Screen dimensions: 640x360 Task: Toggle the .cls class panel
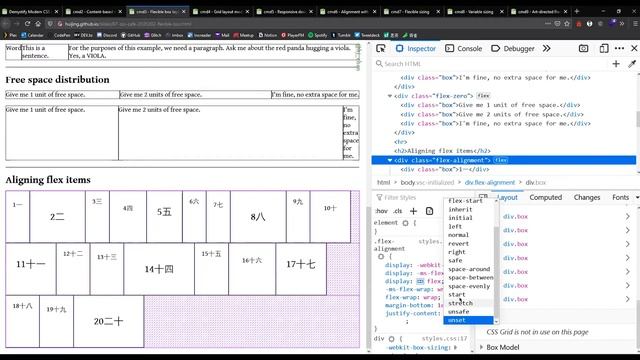(x=398, y=211)
